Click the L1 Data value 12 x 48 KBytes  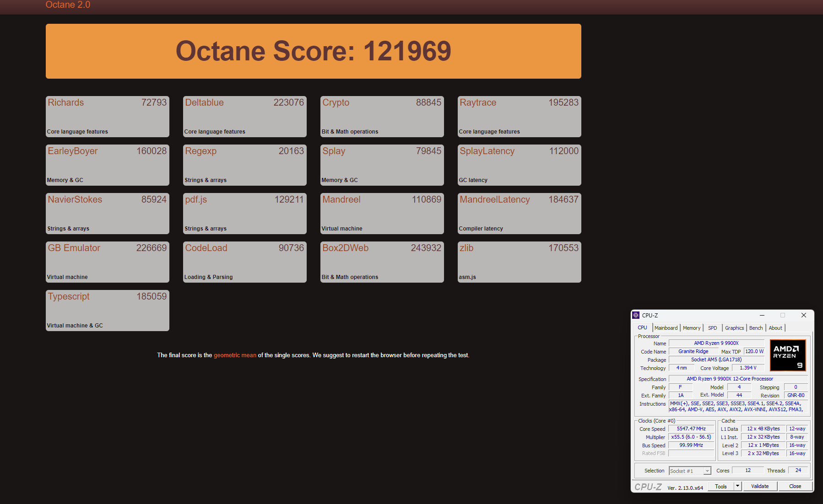pos(763,429)
